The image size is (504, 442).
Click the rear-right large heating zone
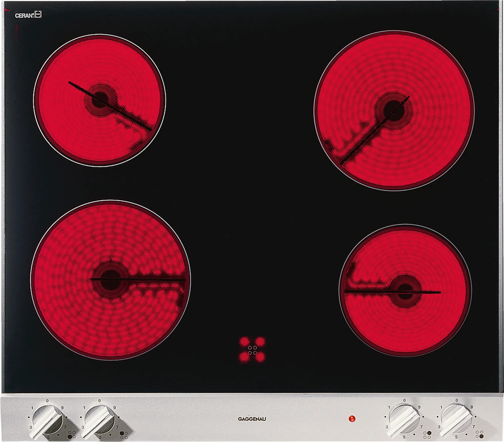click(394, 111)
